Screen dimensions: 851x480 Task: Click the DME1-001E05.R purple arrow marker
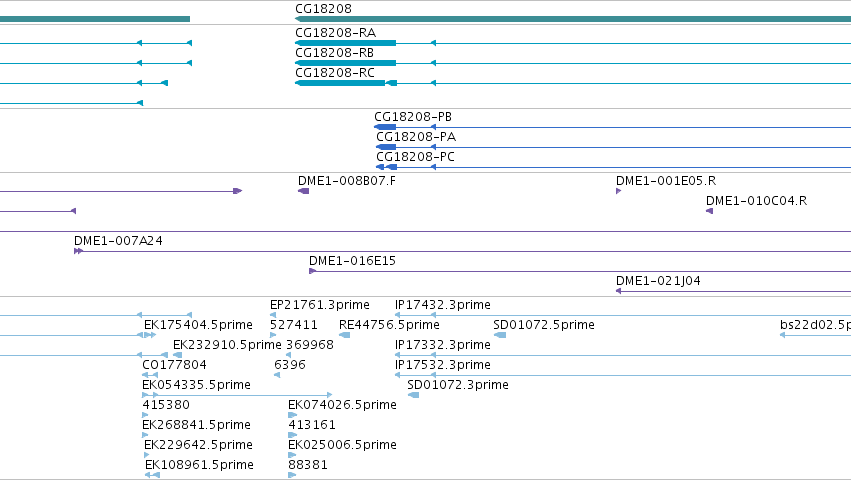click(619, 191)
